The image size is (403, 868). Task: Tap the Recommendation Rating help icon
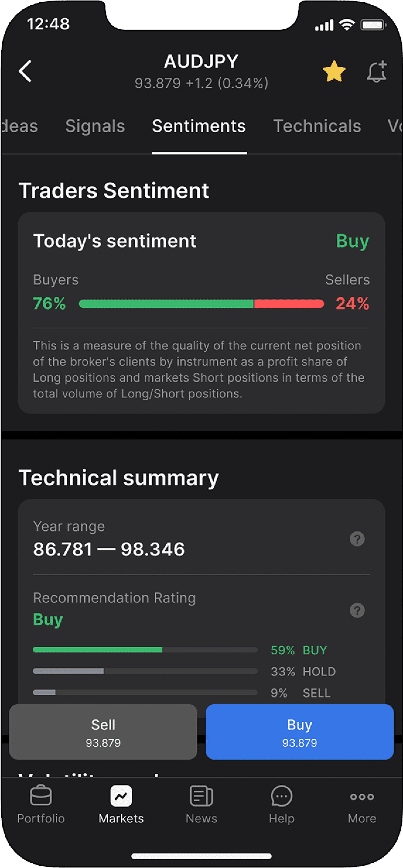tap(357, 610)
